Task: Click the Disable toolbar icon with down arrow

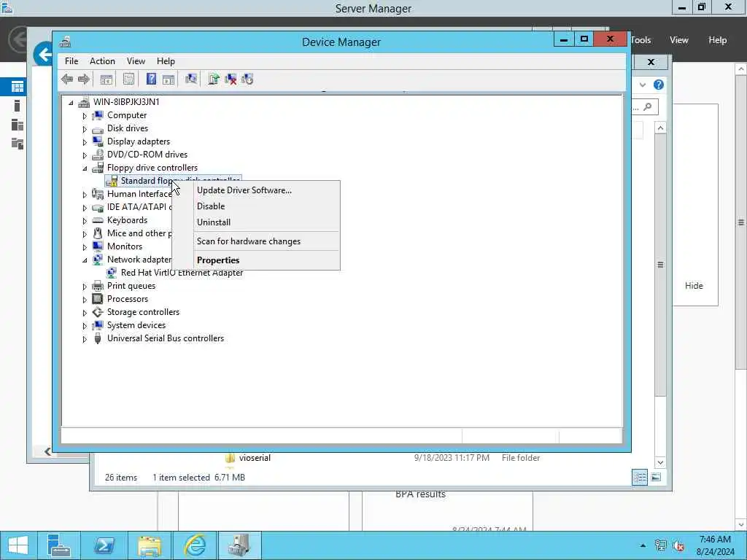Action: click(247, 79)
